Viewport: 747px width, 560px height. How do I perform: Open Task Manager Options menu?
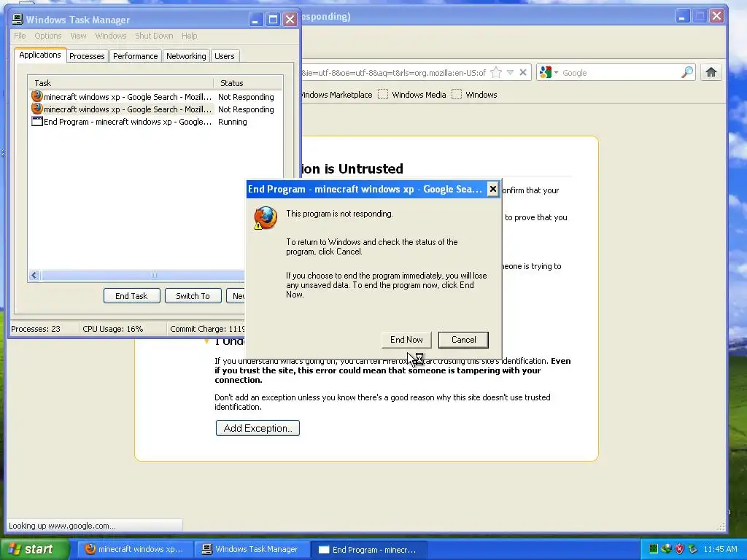coord(47,36)
